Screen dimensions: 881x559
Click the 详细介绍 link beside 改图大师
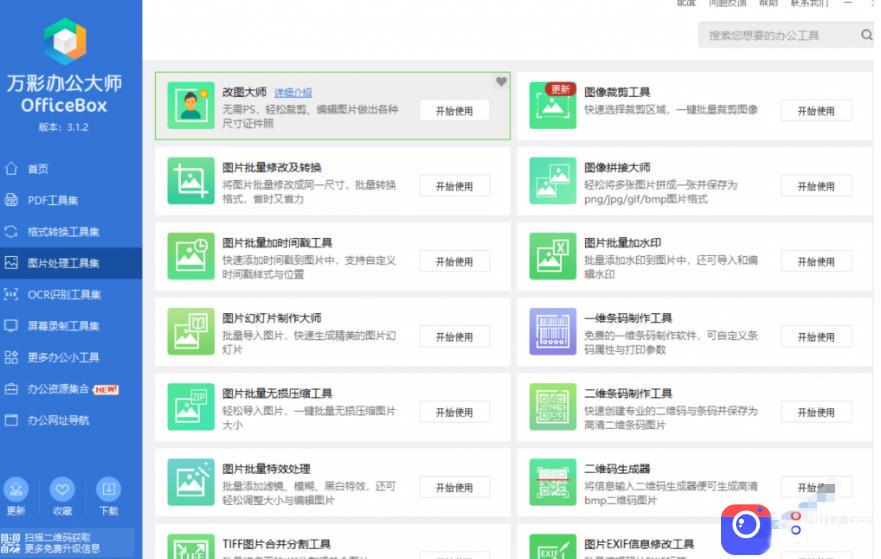[293, 92]
